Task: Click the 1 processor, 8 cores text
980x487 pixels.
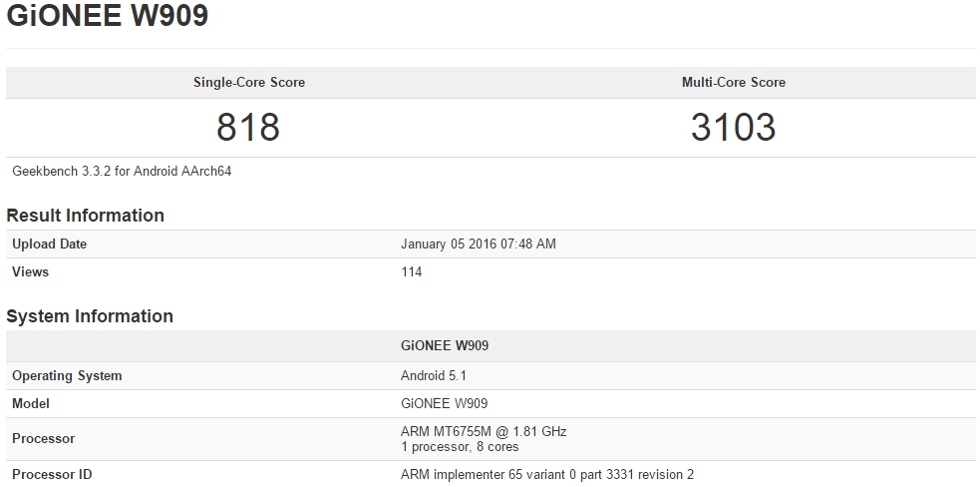Action: 460,447
